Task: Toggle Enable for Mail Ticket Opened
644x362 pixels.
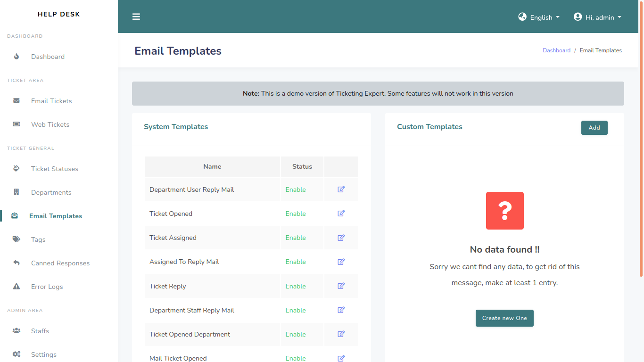Action: 296,358
